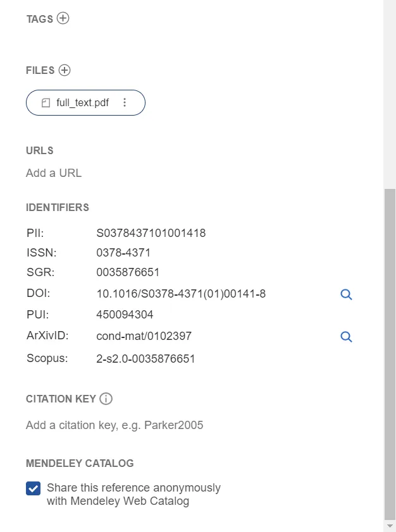This screenshot has width=396, height=532.
Task: Click the SGR value 0035876651
Action: (128, 273)
